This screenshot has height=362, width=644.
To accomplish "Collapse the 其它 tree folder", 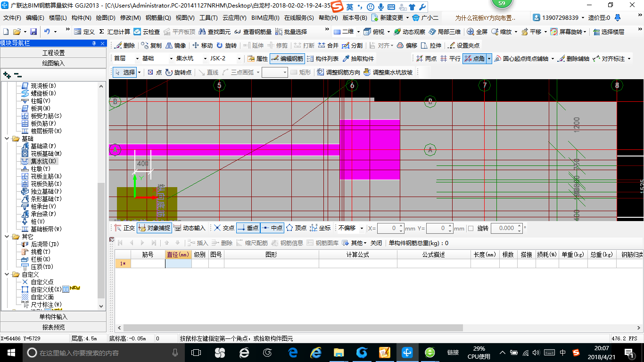I will pos(7,237).
